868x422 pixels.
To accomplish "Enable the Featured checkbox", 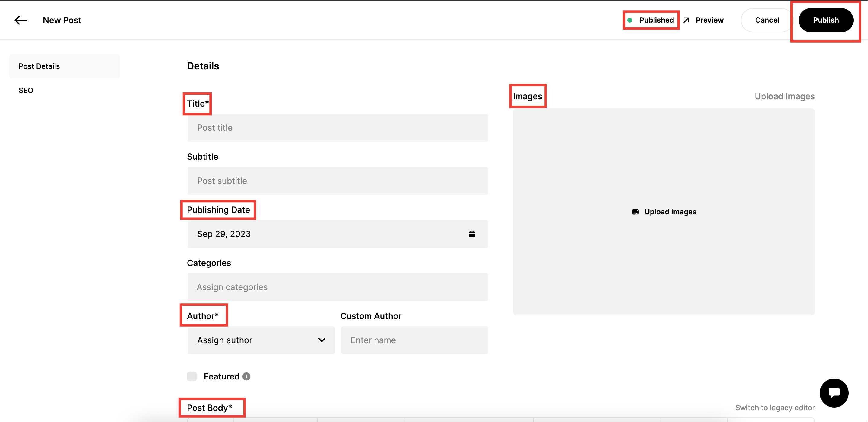I will tap(192, 376).
